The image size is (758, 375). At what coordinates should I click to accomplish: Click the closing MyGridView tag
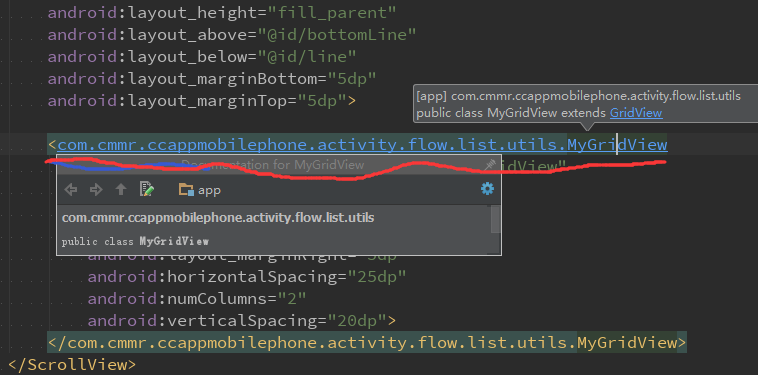(x=367, y=343)
